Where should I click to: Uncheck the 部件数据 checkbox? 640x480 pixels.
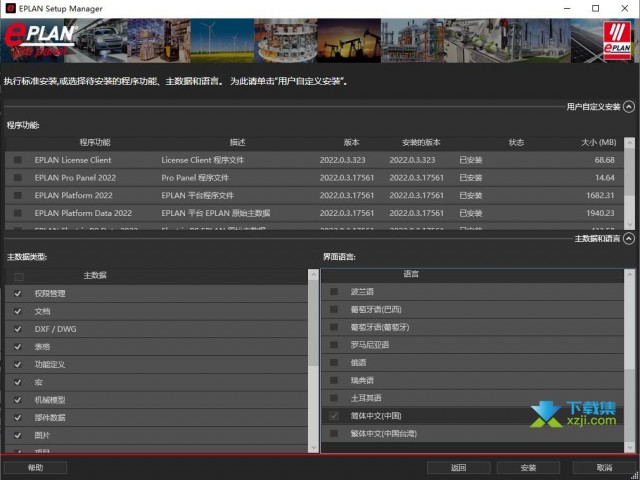click(18, 418)
